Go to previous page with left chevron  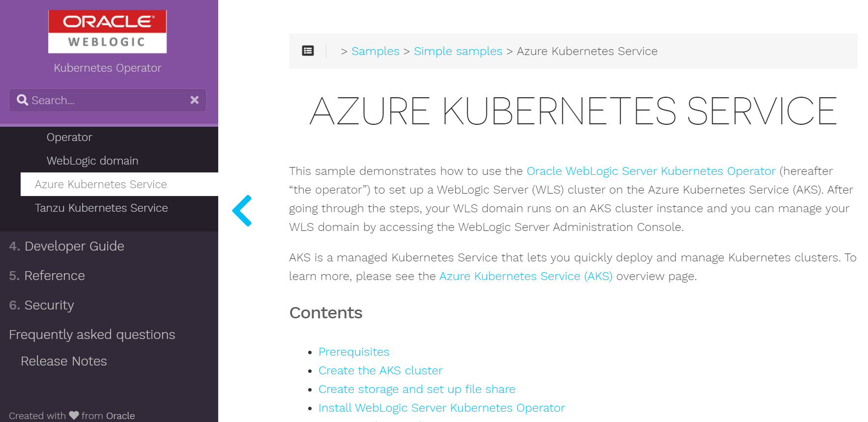pos(242,211)
